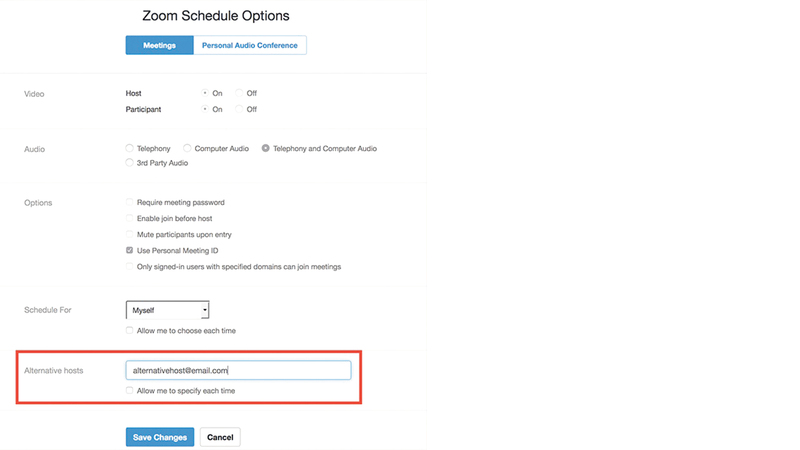Uncheck Use Personal Meeting ID
Viewport: 800px width, 450px height.
pyautogui.click(x=130, y=250)
